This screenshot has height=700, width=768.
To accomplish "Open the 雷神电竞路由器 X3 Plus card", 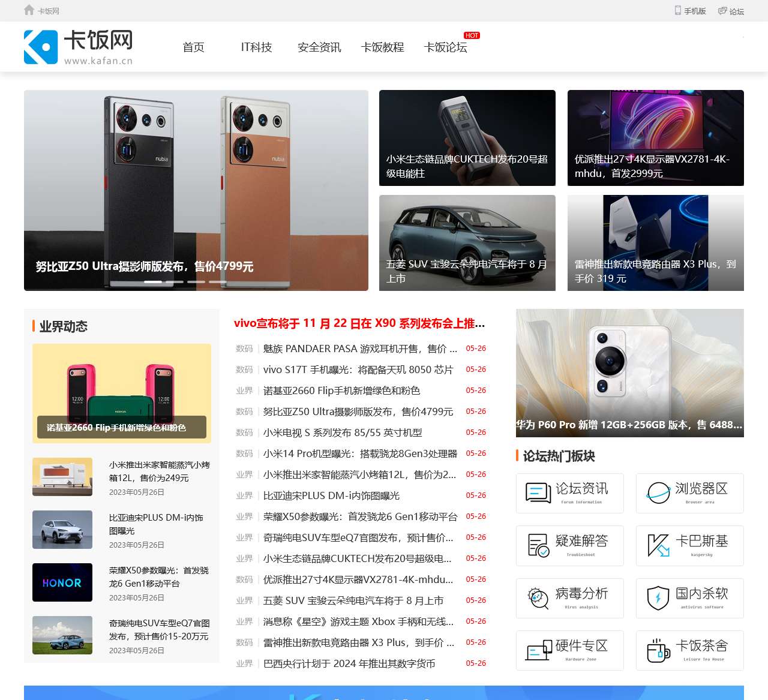I will click(x=656, y=243).
